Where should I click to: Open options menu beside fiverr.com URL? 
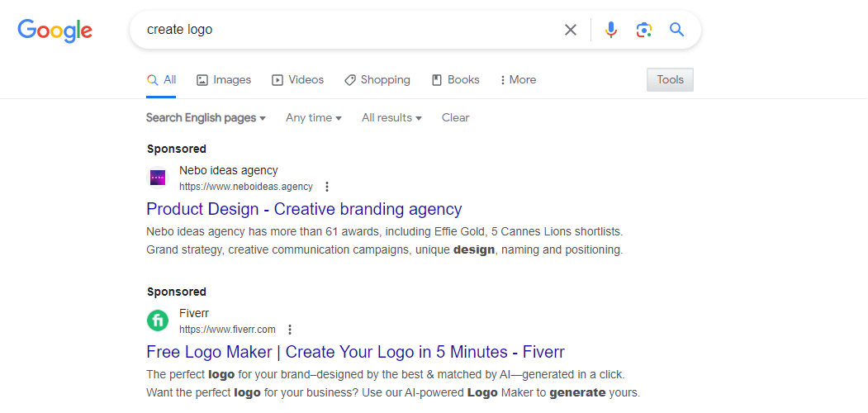coord(290,330)
